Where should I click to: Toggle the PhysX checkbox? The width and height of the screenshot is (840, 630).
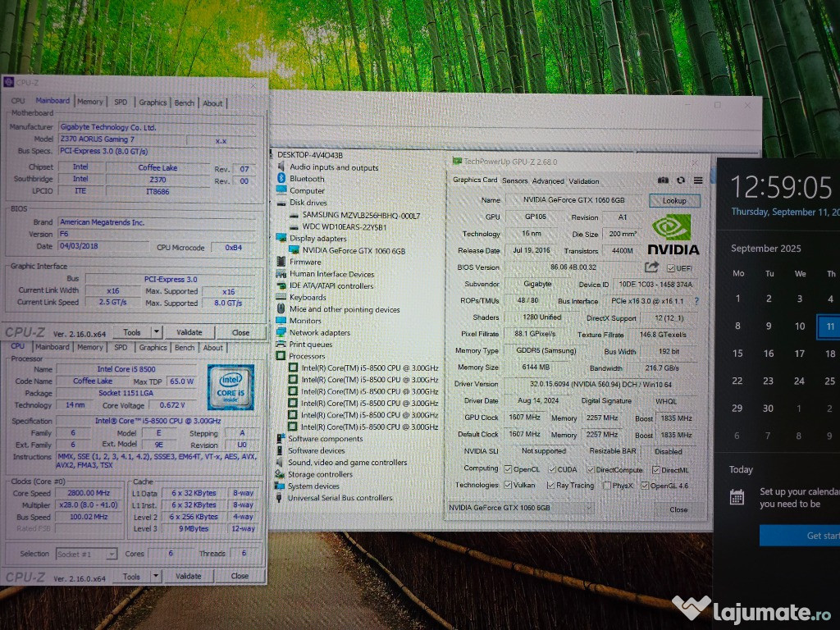tap(607, 486)
